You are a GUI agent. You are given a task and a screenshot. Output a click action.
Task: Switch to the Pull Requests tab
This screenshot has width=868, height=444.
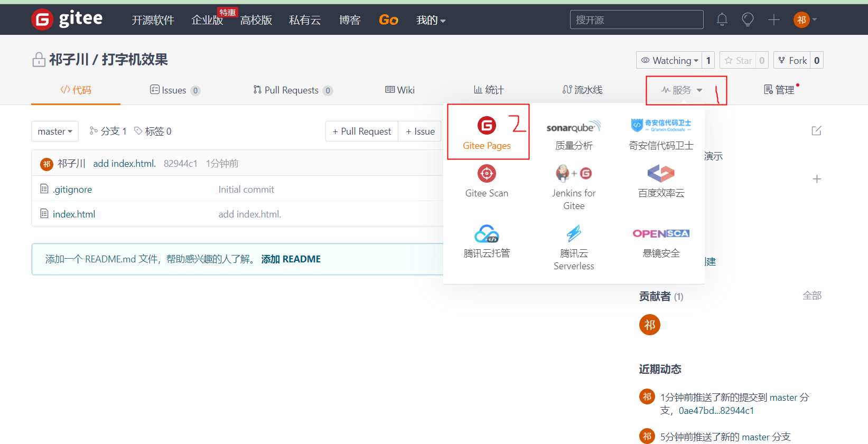[x=293, y=90]
